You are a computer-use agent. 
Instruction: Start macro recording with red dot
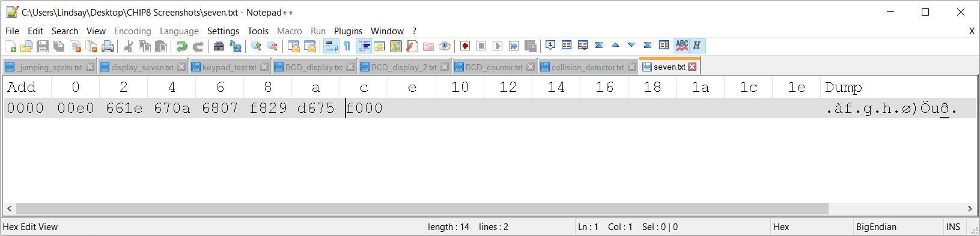point(465,46)
